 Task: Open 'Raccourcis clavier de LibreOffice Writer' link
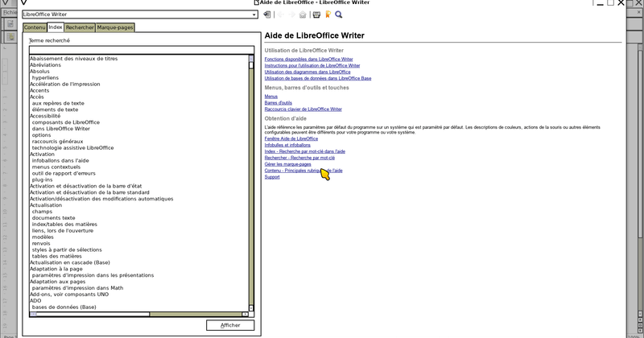pos(303,109)
